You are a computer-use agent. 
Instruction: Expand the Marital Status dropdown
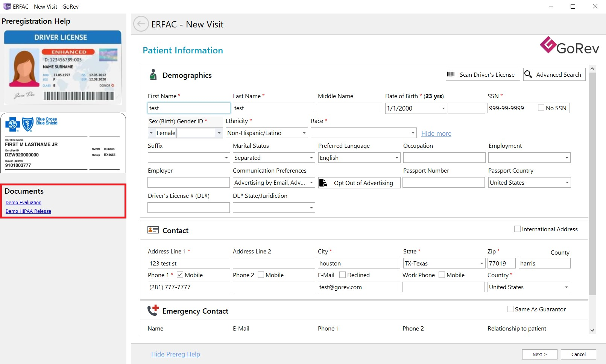[311, 158]
